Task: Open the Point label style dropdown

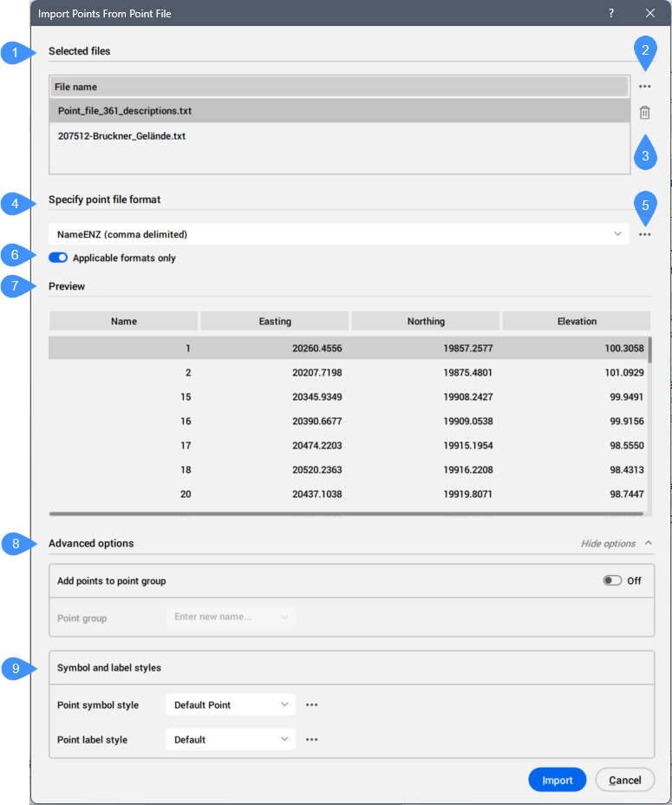Action: coord(231,740)
